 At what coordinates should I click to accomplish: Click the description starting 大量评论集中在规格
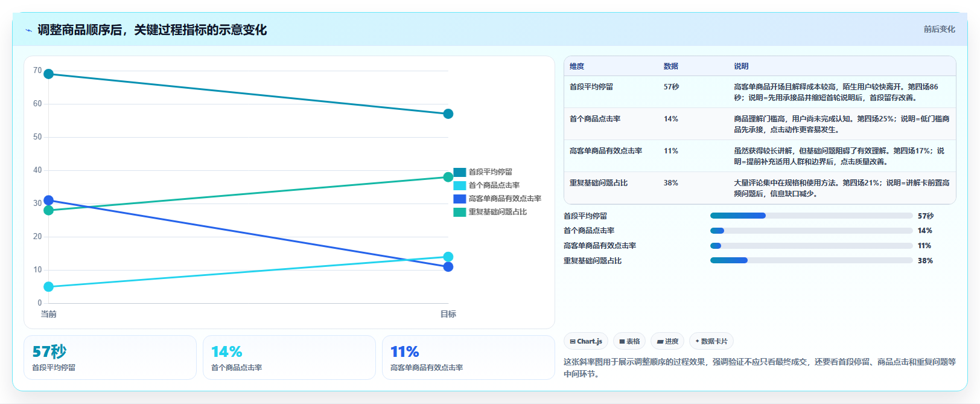pos(842,188)
